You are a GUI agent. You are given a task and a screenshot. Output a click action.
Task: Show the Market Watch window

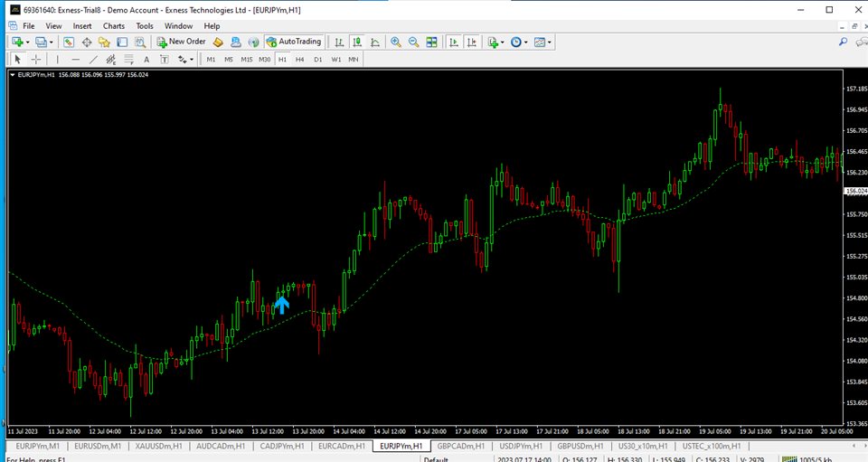click(69, 42)
